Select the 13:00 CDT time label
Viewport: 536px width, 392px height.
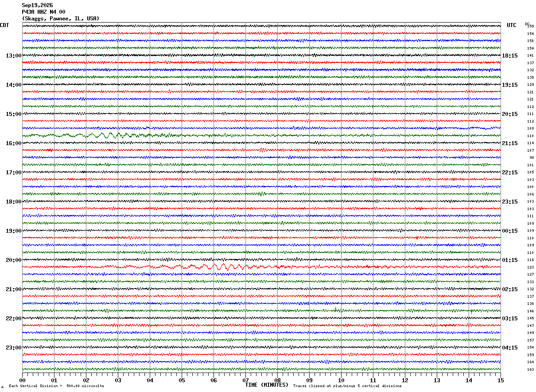(13, 56)
